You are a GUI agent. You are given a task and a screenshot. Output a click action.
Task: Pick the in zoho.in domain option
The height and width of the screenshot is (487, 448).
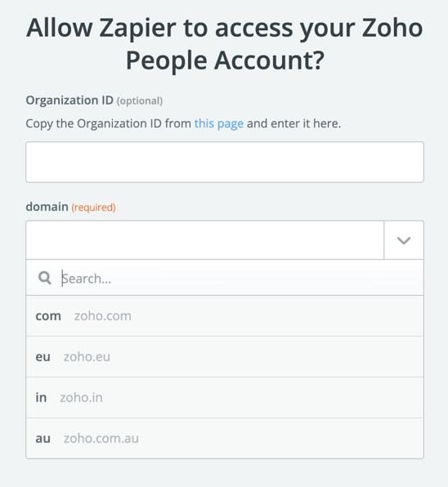(x=225, y=398)
